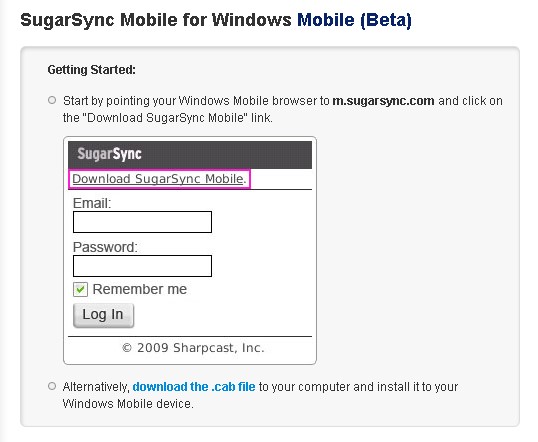Viewport: 538px width, 442px height.
Task: Click the © 2009 Sharpcast, Inc. footer text
Action: (x=193, y=348)
